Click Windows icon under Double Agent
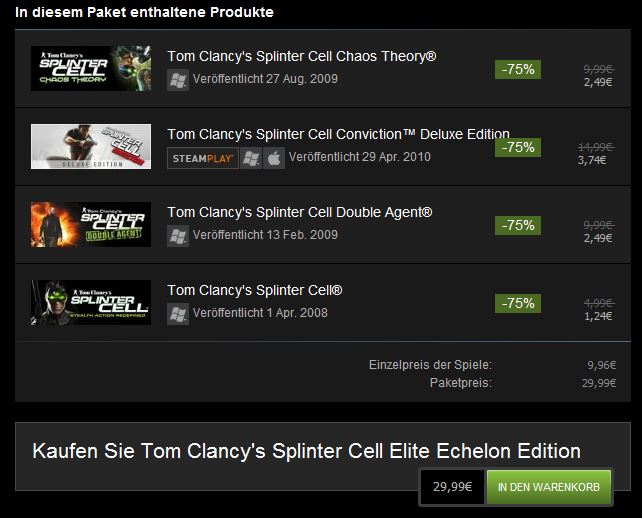Viewport: 642px width, 518px height. 177,236
